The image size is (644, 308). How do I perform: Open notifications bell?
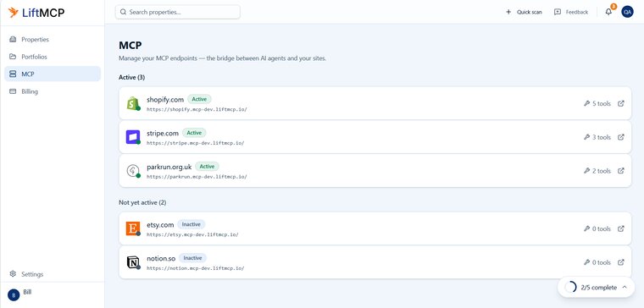coord(608,12)
